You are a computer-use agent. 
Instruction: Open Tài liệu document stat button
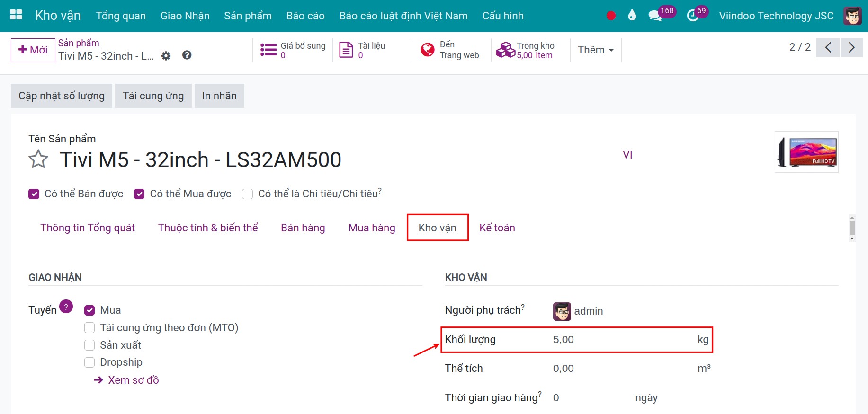pos(372,50)
